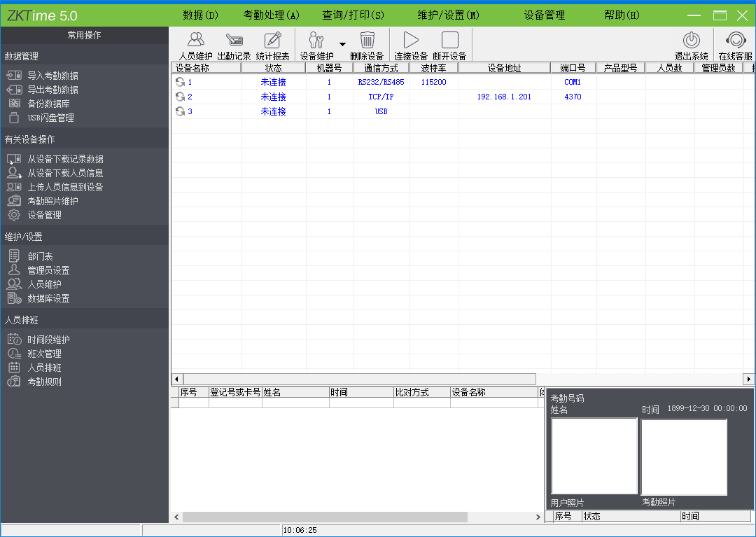
Task: Click 退出系统 power icon
Action: point(691,41)
